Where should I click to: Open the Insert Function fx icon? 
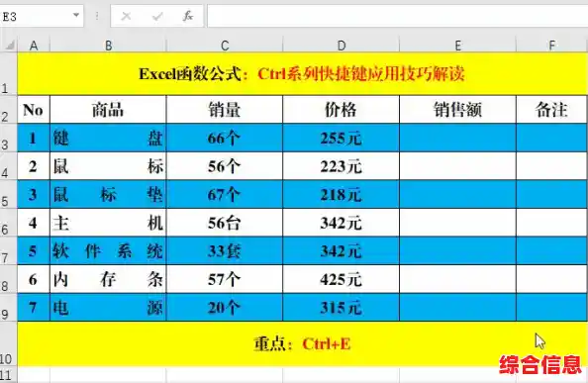click(x=188, y=16)
